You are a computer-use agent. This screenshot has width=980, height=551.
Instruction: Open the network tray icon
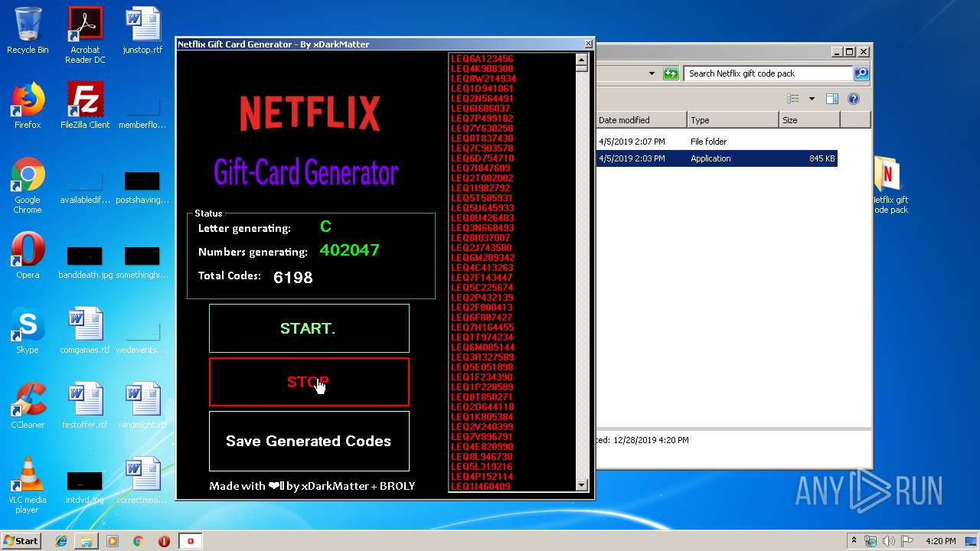pos(871,541)
